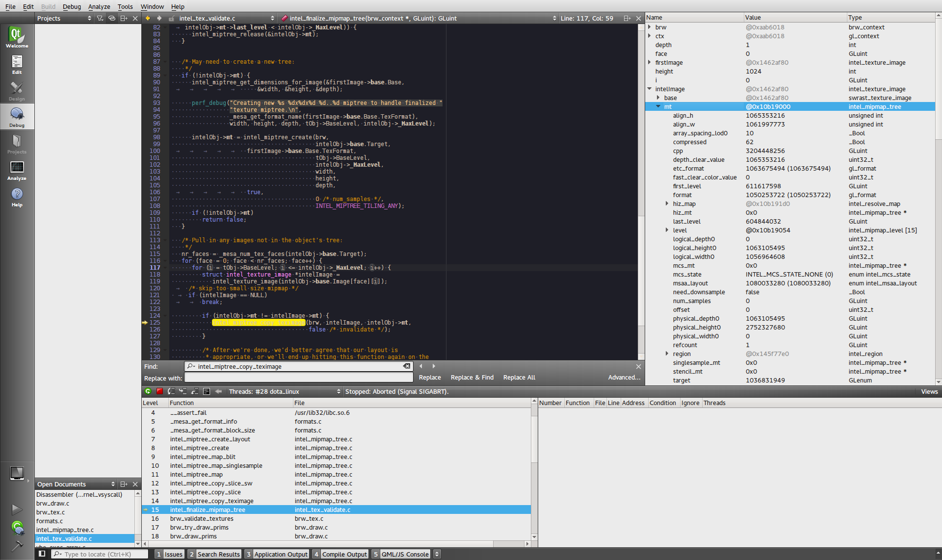Screen dimensions: 942x560
Task: Switch to Welcome mode
Action: pos(17,37)
